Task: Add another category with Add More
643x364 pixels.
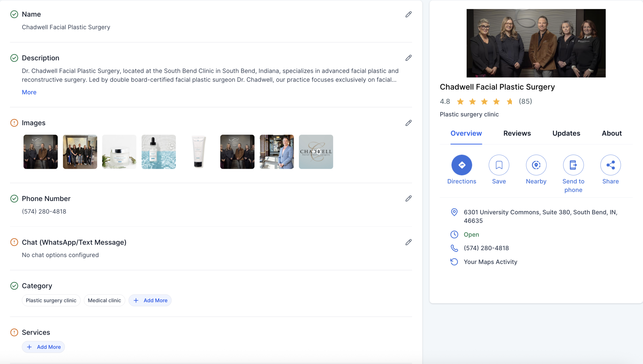Action: click(150, 300)
